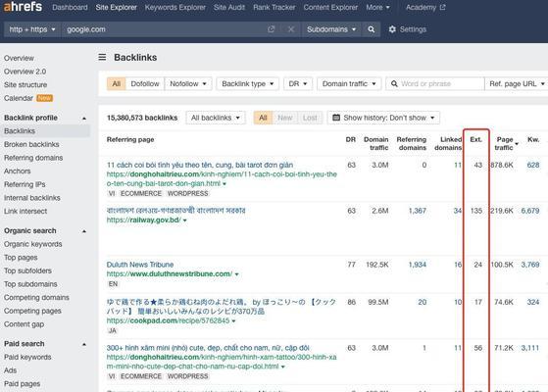Open Referring IPs in sidebar
Screen dimensions: 548x392
25,184
